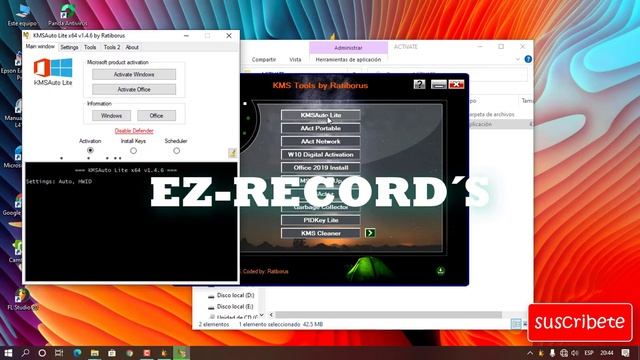Open the Windows Start button
Image resolution: width=640 pixels, height=360 pixels.
coord(8,353)
